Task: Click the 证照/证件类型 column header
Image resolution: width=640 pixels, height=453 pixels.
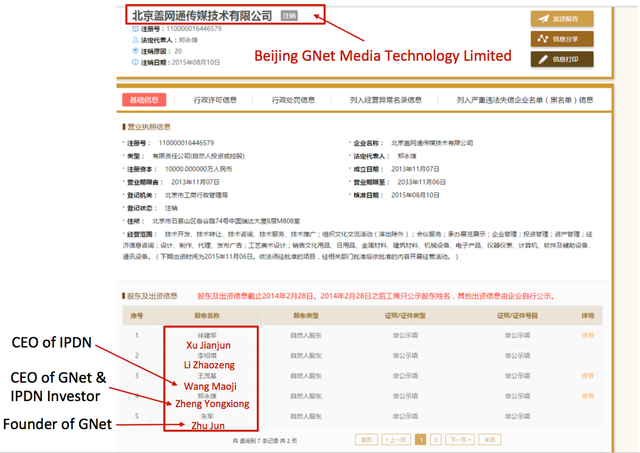Action: pyautogui.click(x=405, y=315)
